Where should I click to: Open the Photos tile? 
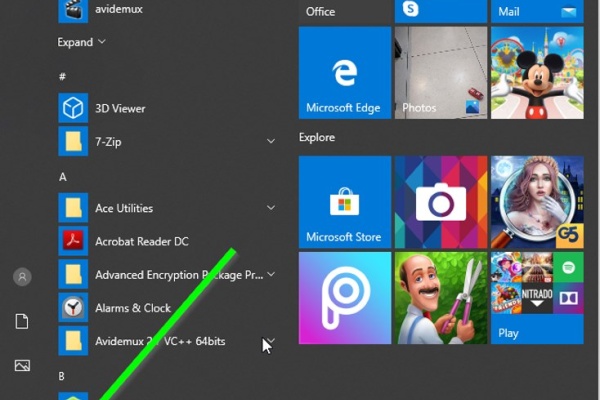pyautogui.click(x=441, y=73)
